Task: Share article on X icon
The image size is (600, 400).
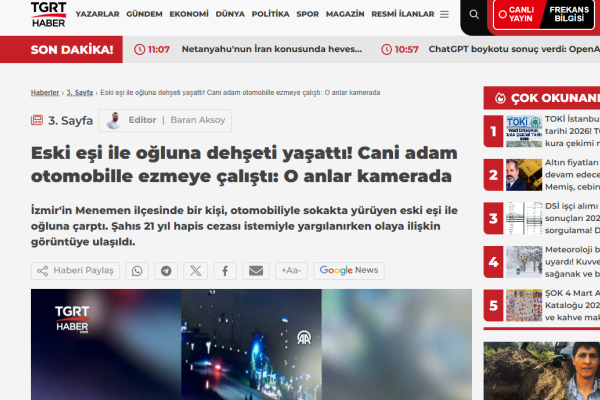Action: pyautogui.click(x=196, y=271)
